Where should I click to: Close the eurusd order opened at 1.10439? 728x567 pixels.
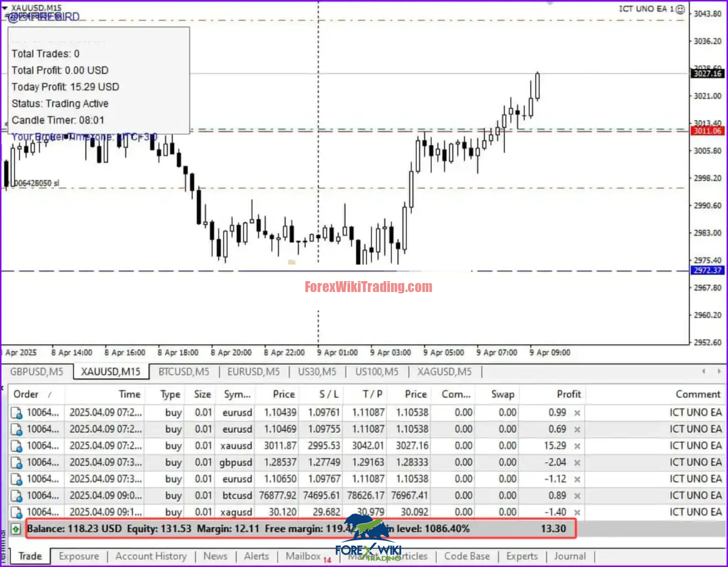click(577, 413)
